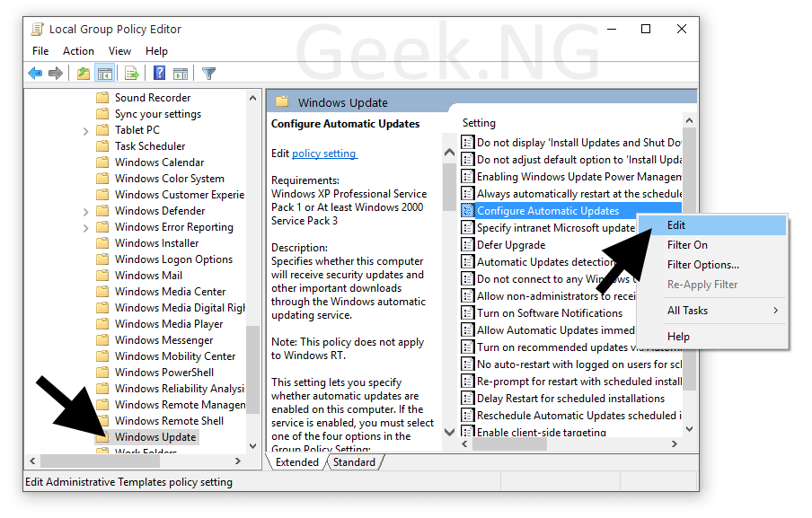Click the Turn on Software Notifications policy icon
The height and width of the screenshot is (518, 812).
(x=468, y=313)
